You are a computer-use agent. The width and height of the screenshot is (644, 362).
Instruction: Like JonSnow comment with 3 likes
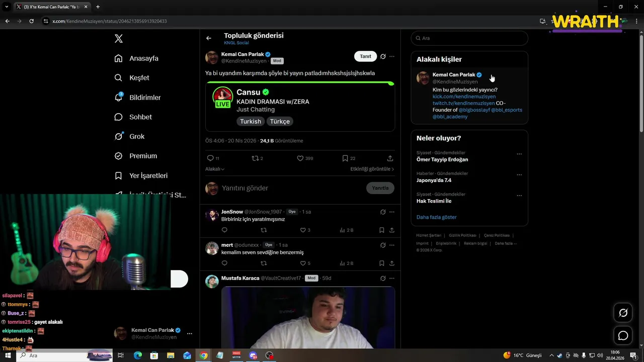tap(305, 230)
